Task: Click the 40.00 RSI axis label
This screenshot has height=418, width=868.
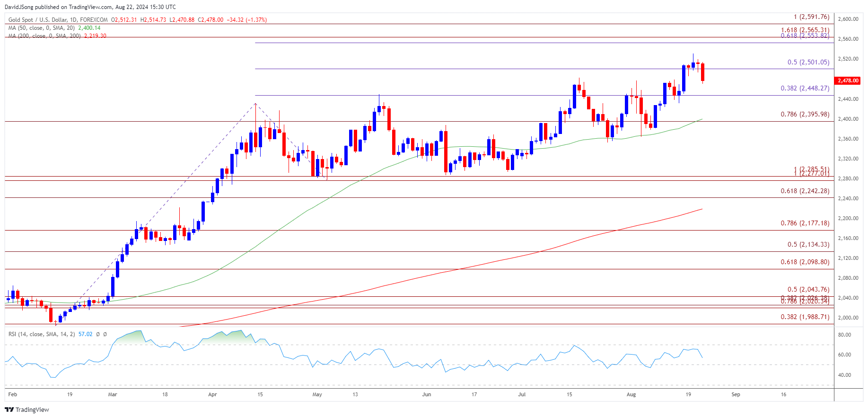Action: [844, 375]
